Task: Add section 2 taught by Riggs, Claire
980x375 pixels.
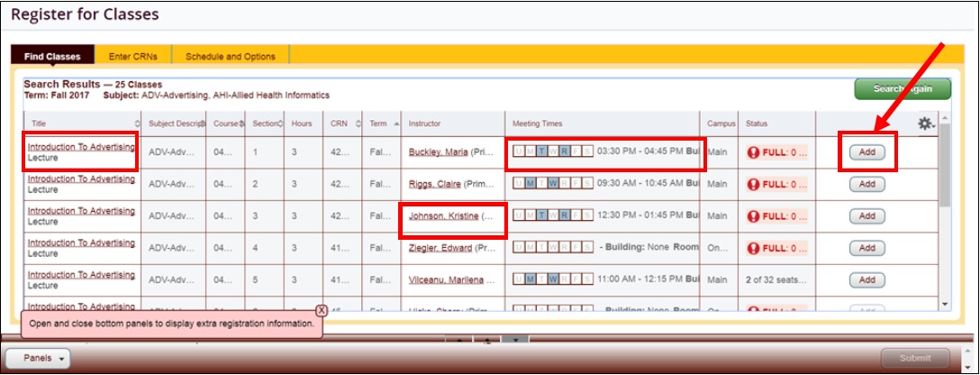Action: coord(867,184)
